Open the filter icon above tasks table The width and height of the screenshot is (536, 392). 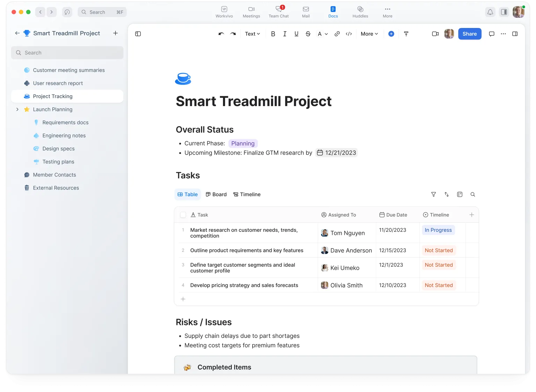click(433, 194)
